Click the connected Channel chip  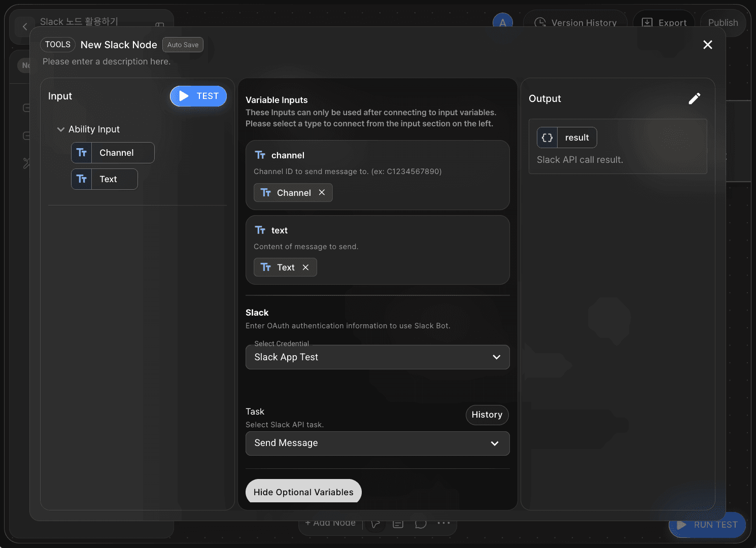click(293, 193)
